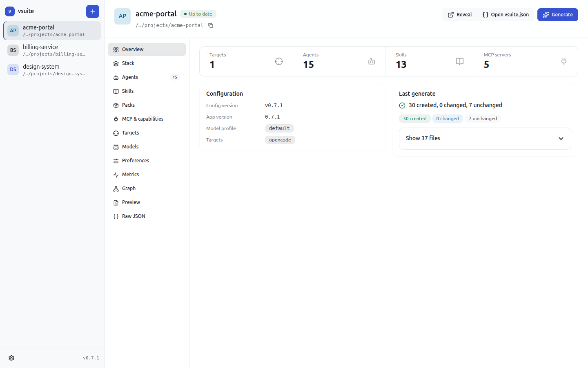
Task: Click the 0 changed badge
Action: [448, 119]
